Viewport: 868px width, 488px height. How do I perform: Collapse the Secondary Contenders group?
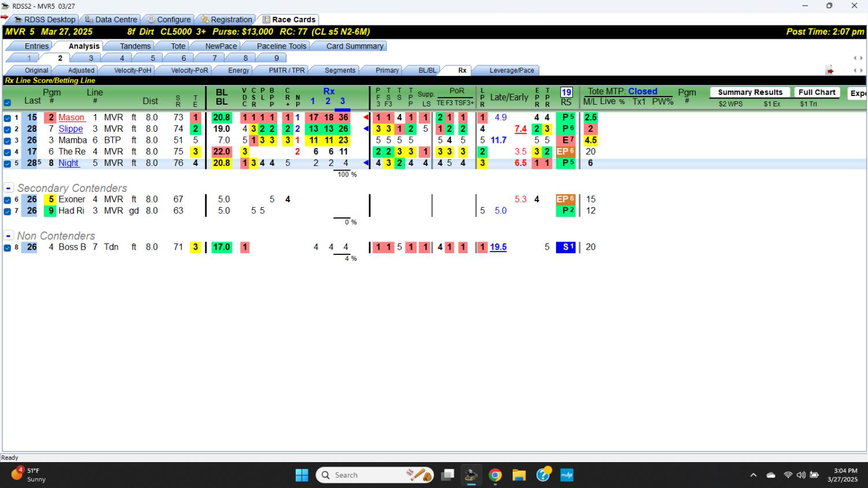(9, 188)
